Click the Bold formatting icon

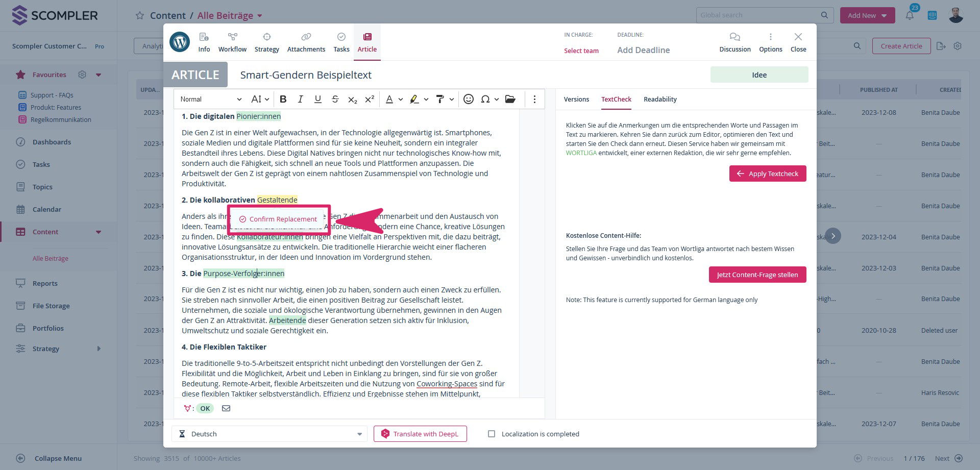[283, 100]
